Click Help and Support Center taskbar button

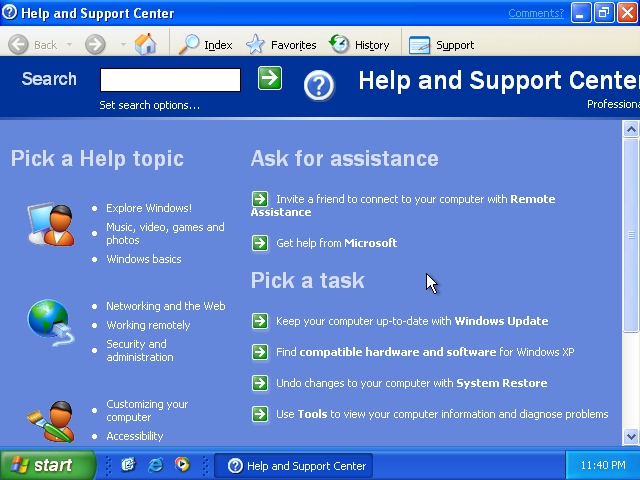tap(293, 465)
